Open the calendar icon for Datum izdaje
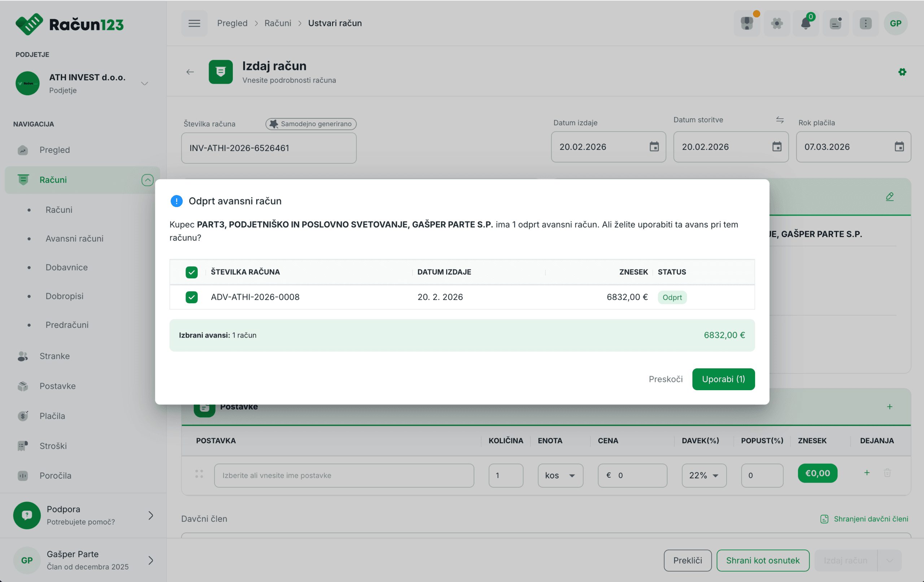The height and width of the screenshot is (582, 924). (x=654, y=147)
